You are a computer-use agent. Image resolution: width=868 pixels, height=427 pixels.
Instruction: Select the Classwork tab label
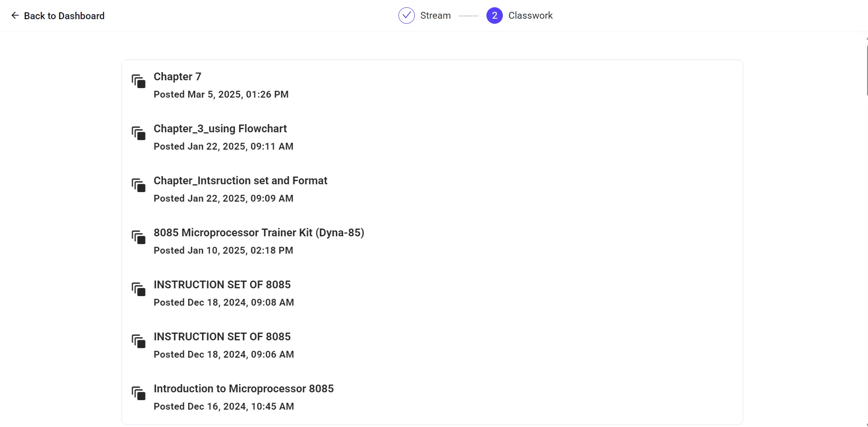click(530, 16)
